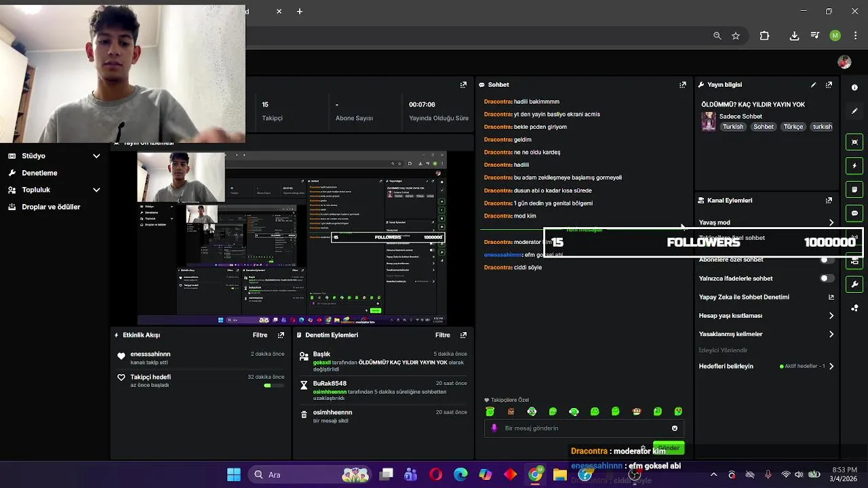The image size is (868, 488).
Task: Click the three-dots cluster icon in right sidebar
Action: click(854, 308)
